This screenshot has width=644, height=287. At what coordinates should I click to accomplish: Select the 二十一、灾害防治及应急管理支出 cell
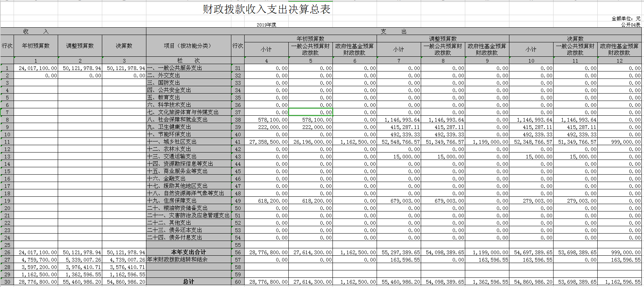point(188,216)
